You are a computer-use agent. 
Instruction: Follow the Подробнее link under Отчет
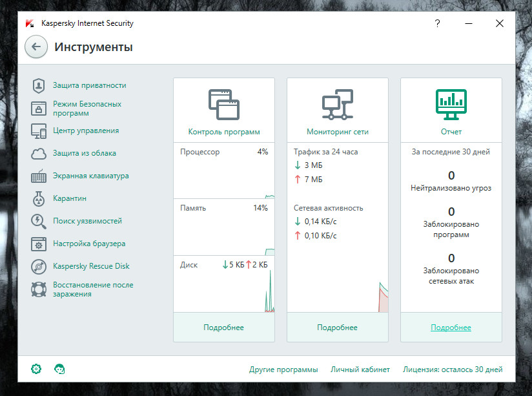pos(451,328)
